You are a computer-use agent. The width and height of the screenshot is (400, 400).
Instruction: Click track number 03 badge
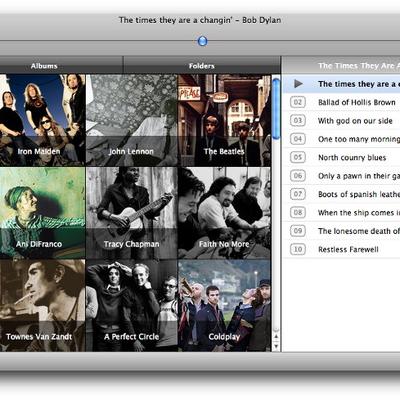(298, 120)
